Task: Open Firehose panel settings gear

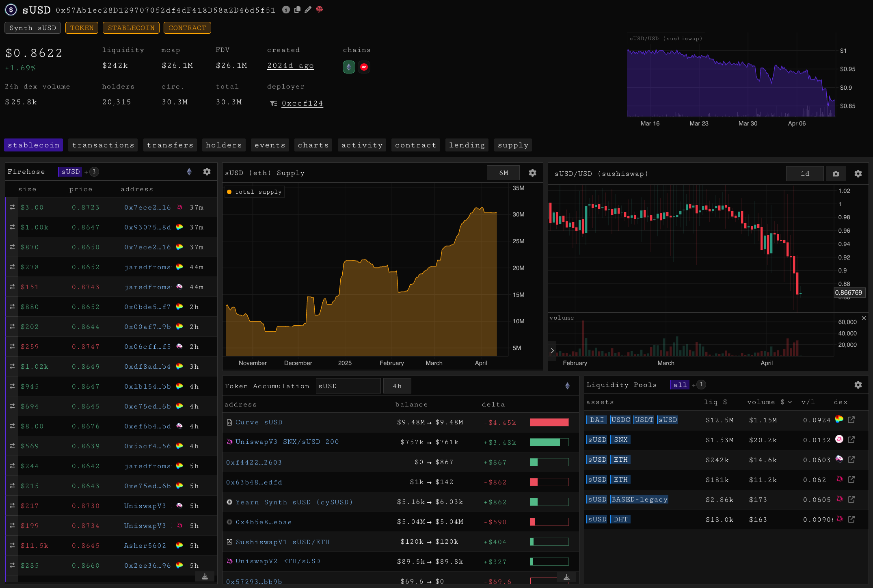Action: tap(207, 172)
